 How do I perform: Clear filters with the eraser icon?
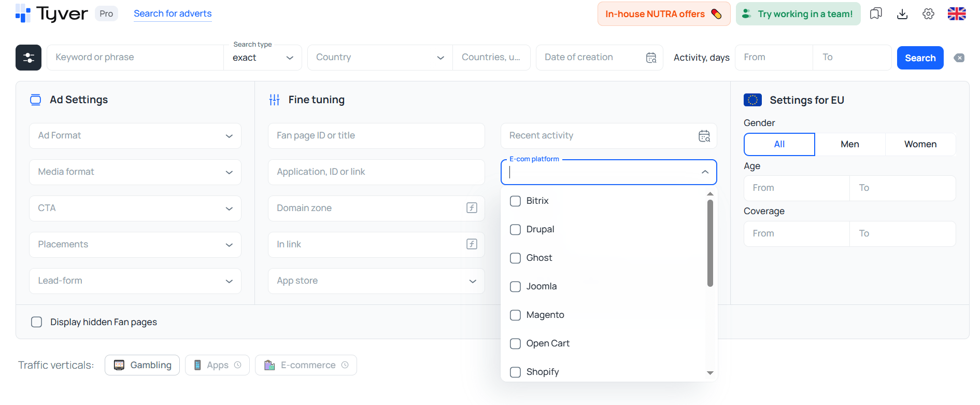(x=959, y=58)
